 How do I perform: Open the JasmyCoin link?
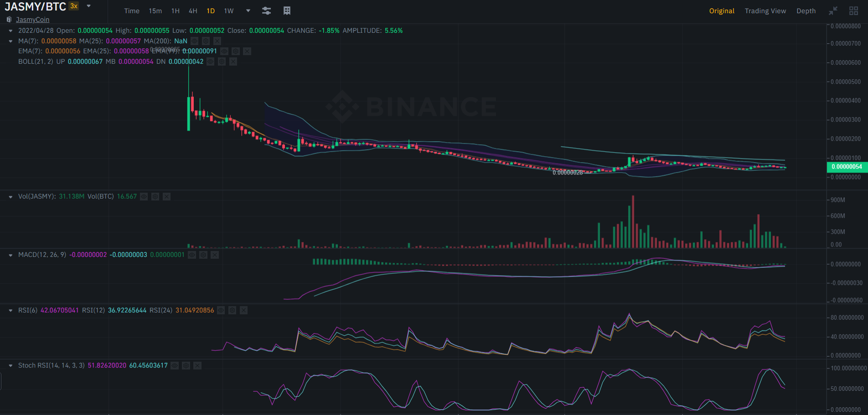point(32,20)
